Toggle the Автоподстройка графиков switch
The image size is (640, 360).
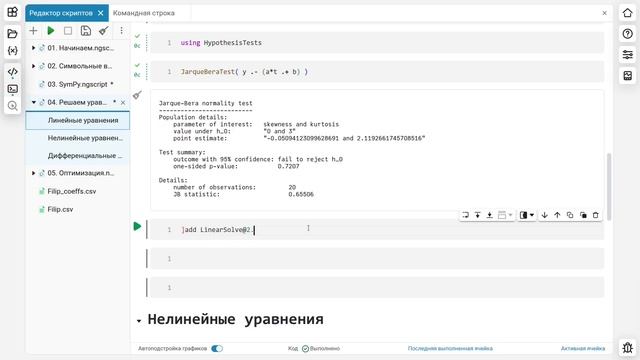coord(217,348)
